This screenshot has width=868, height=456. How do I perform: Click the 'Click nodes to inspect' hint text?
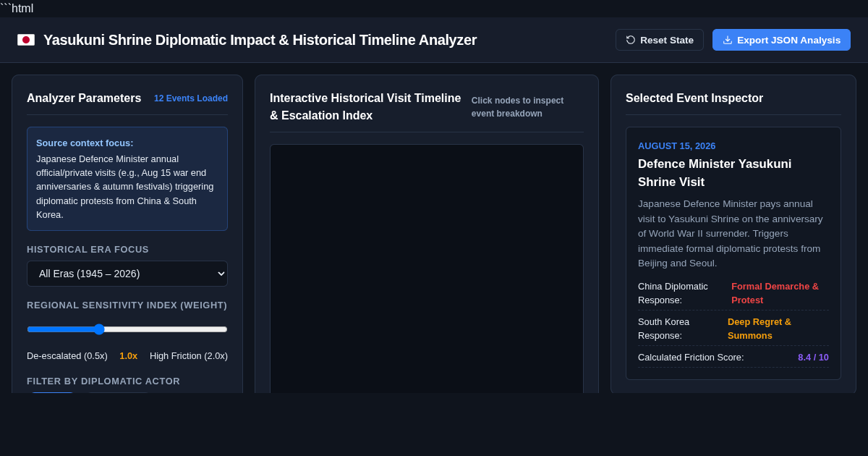pyautogui.click(x=517, y=106)
